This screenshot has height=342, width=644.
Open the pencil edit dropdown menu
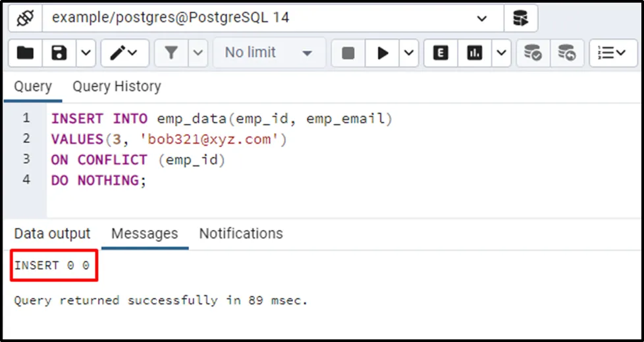click(123, 53)
